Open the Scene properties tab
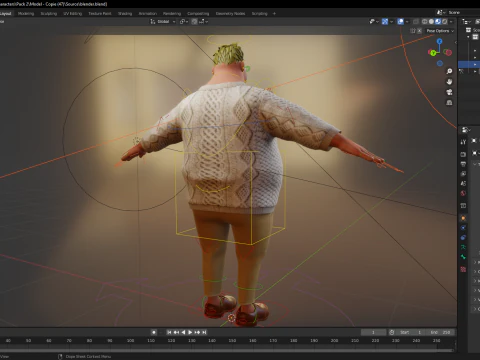 [x=463, y=183]
